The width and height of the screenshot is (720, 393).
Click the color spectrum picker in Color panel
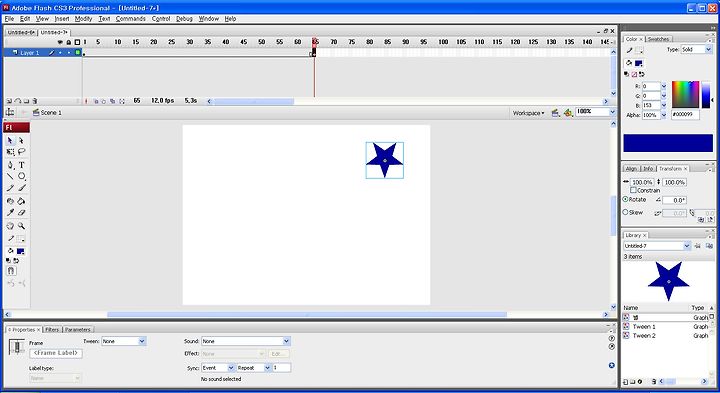point(685,95)
